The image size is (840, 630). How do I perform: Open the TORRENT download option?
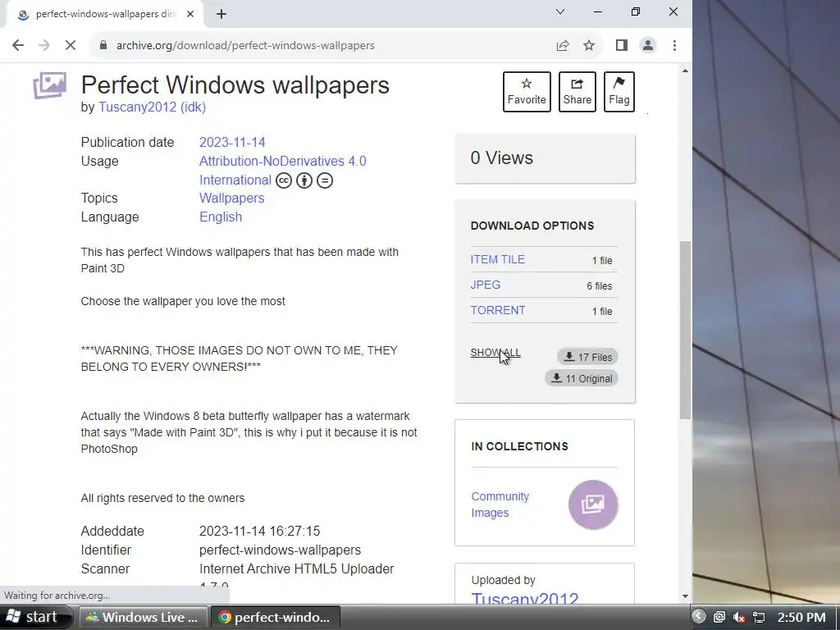pos(498,311)
